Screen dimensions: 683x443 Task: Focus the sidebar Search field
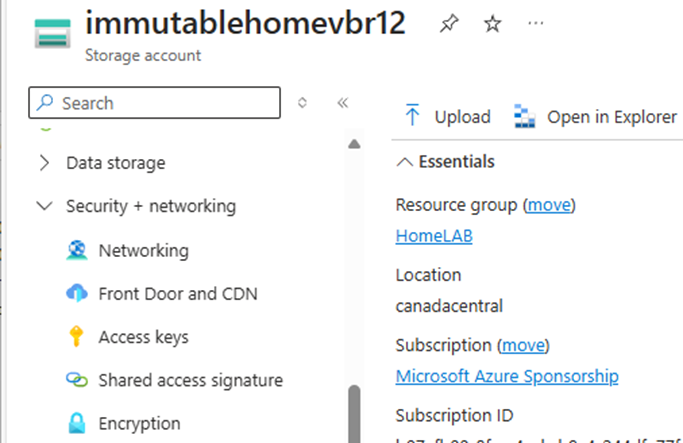(x=154, y=103)
